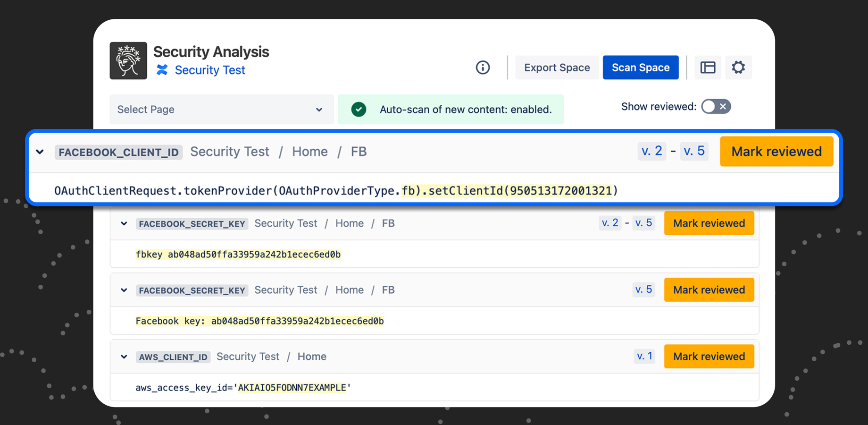Click the FACEBOOK_CLIENT_ID tag label
The image size is (868, 425).
[x=118, y=152]
